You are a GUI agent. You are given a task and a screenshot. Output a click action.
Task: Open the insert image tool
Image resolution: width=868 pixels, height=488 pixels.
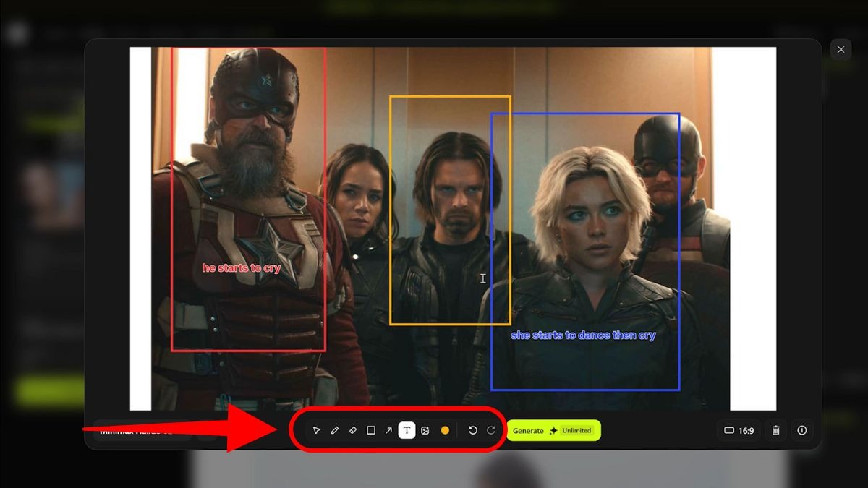pyautogui.click(x=425, y=430)
